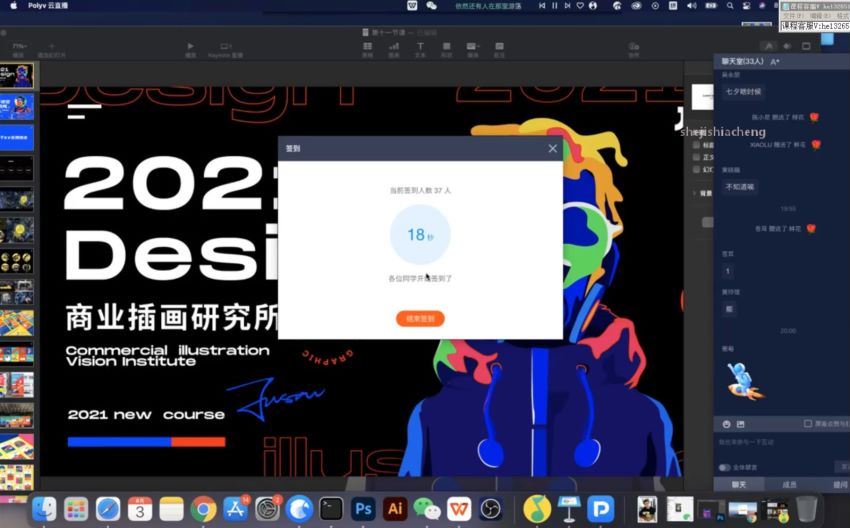Open Notes from the Dock

pyautogui.click(x=172, y=509)
